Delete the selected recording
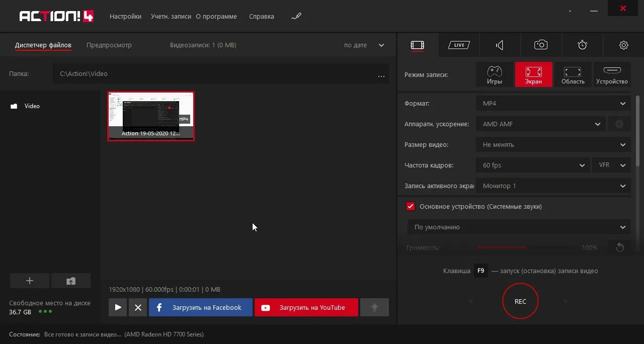 coord(138,307)
